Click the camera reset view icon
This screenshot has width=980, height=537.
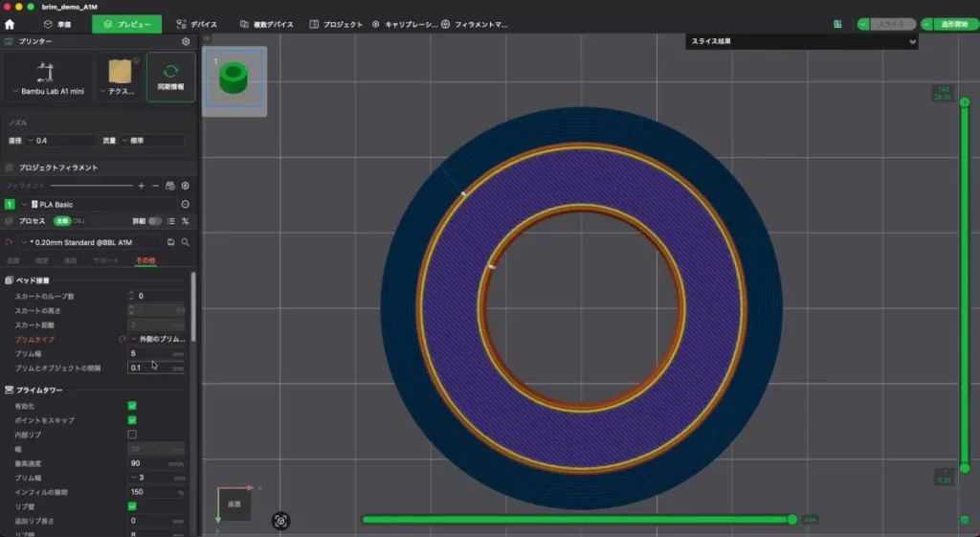click(x=280, y=521)
